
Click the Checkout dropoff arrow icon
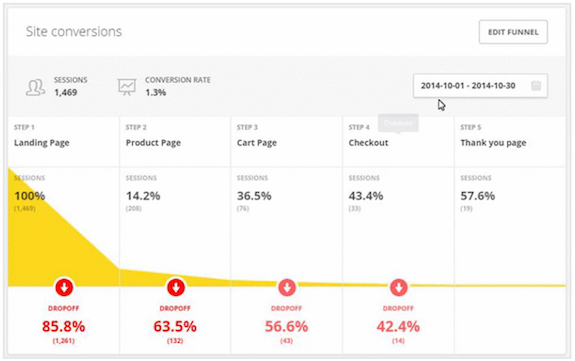[399, 287]
